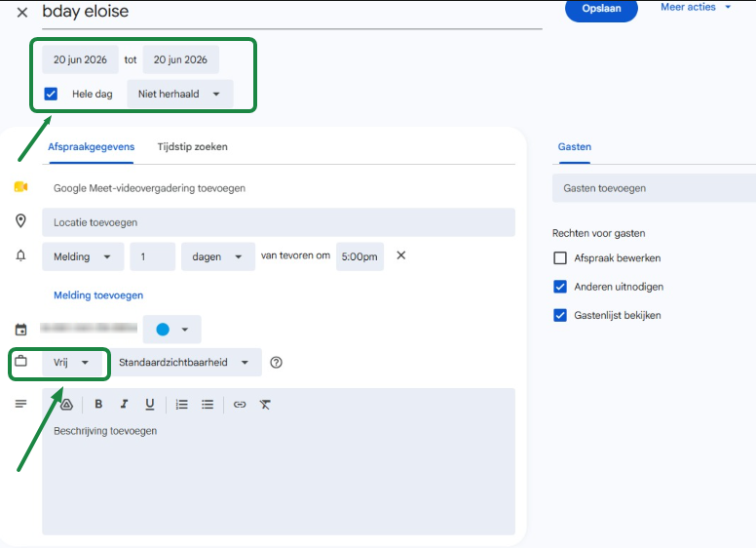Uncheck Gastenlijst bekijken permission
Image resolution: width=756 pixels, height=548 pixels.
click(560, 316)
